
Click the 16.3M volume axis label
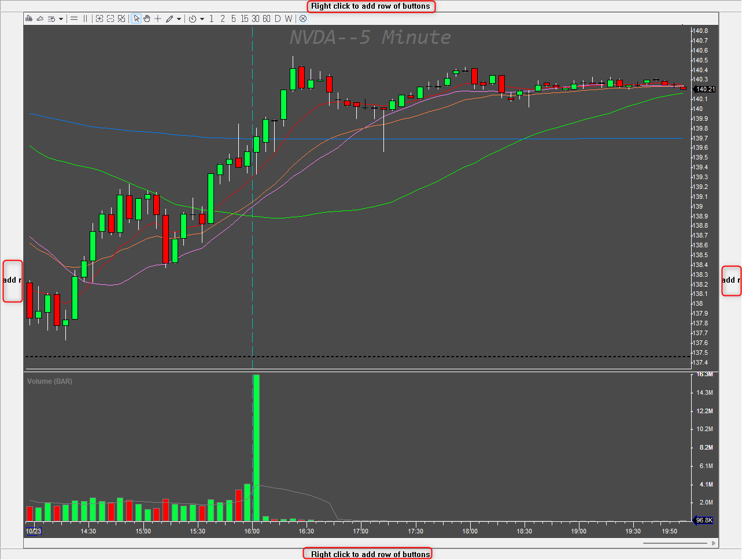[704, 374]
